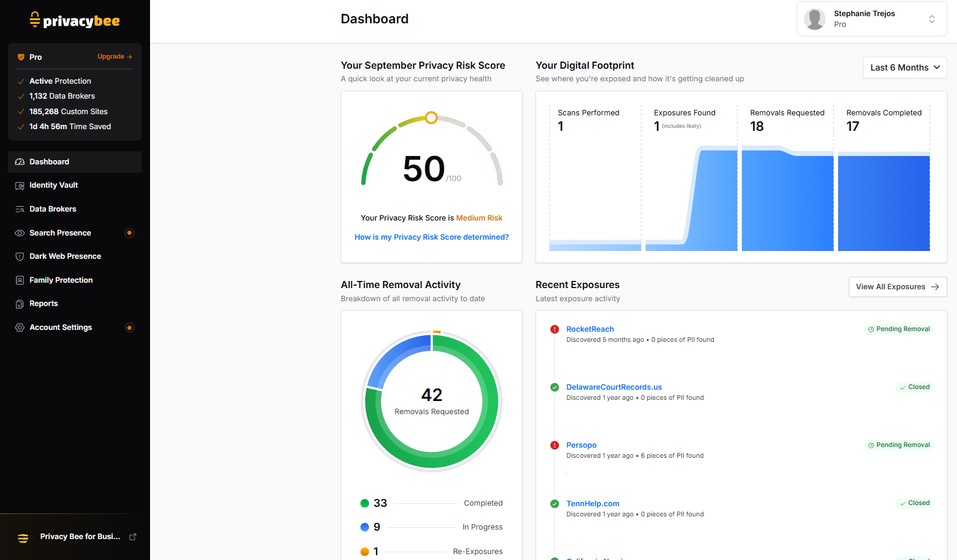This screenshot has height=560, width=957.
Task: Click Stephanie Trejos profile avatar
Action: click(x=815, y=19)
